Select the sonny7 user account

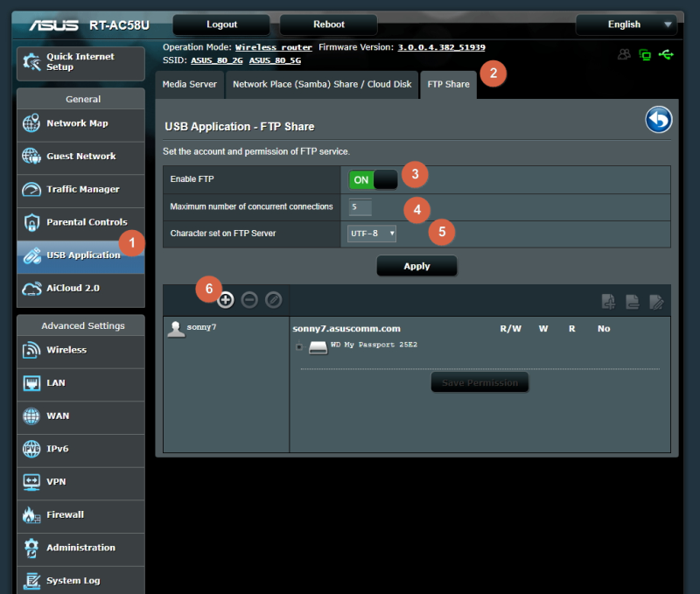192,328
